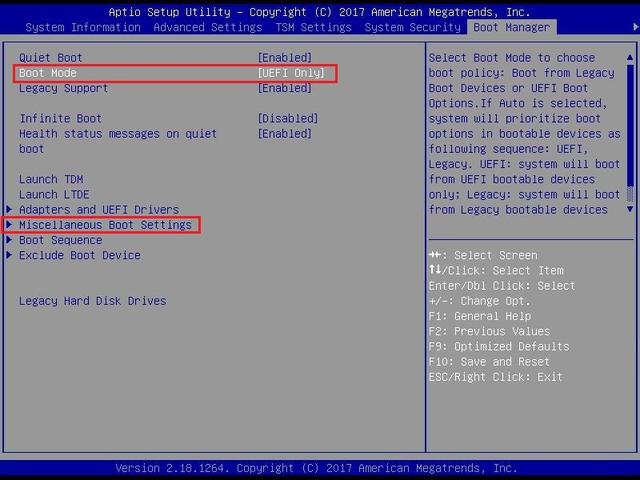Change Boot Mode UEFI Only value
Screen dimensions: 640x480
(x=294, y=73)
